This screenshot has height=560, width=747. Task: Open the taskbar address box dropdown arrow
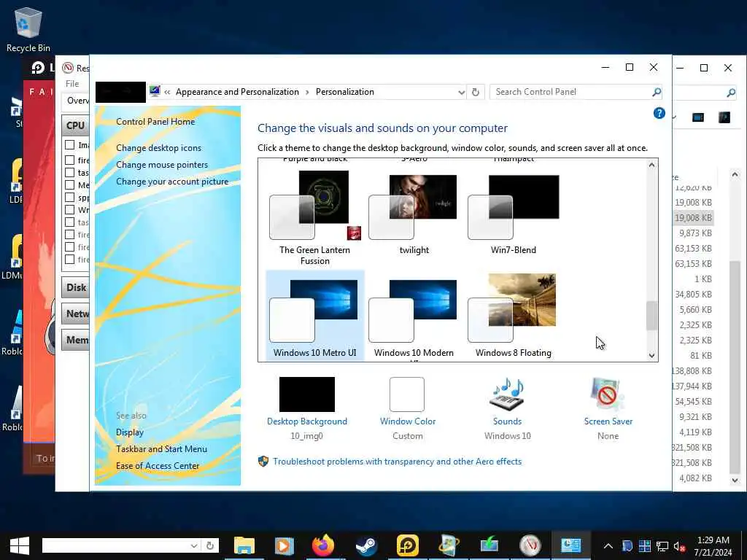tap(194, 545)
